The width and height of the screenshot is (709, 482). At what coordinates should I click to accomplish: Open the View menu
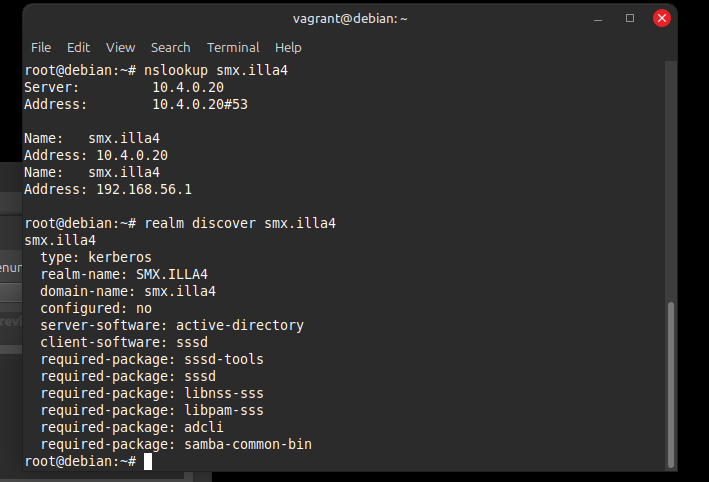[120, 47]
